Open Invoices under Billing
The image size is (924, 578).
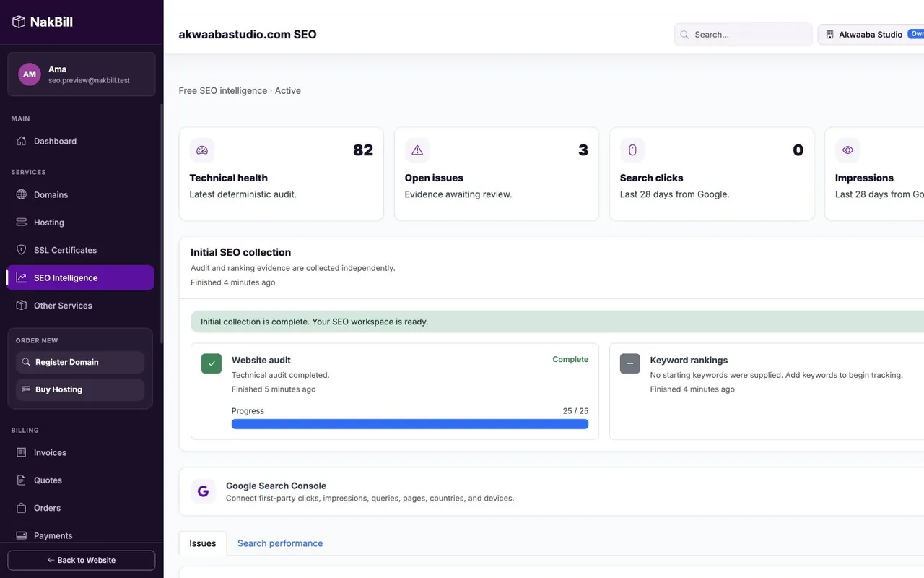tap(81, 452)
